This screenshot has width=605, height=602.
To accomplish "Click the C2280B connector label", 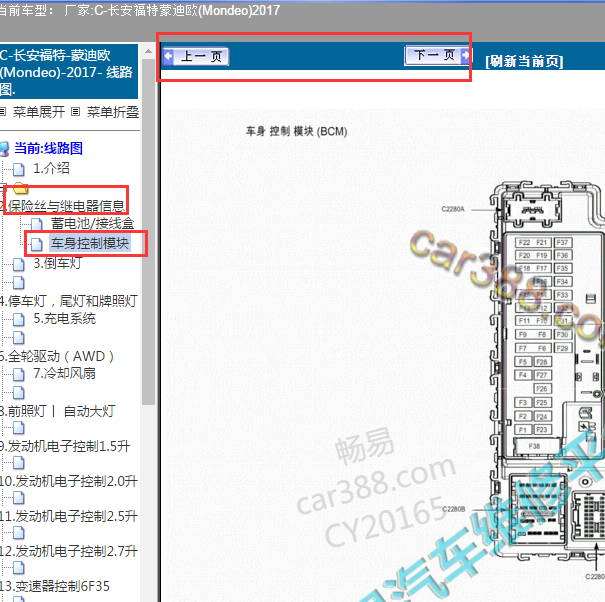I will (x=454, y=509).
